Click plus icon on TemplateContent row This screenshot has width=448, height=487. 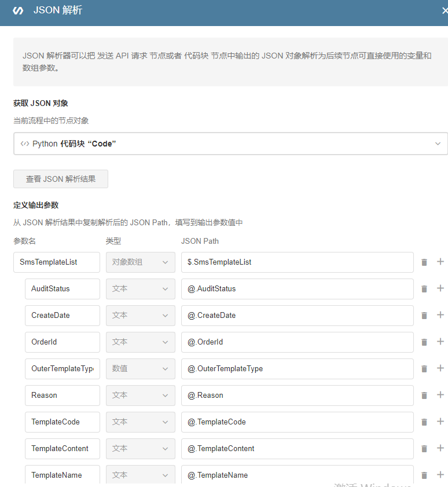pyautogui.click(x=440, y=448)
